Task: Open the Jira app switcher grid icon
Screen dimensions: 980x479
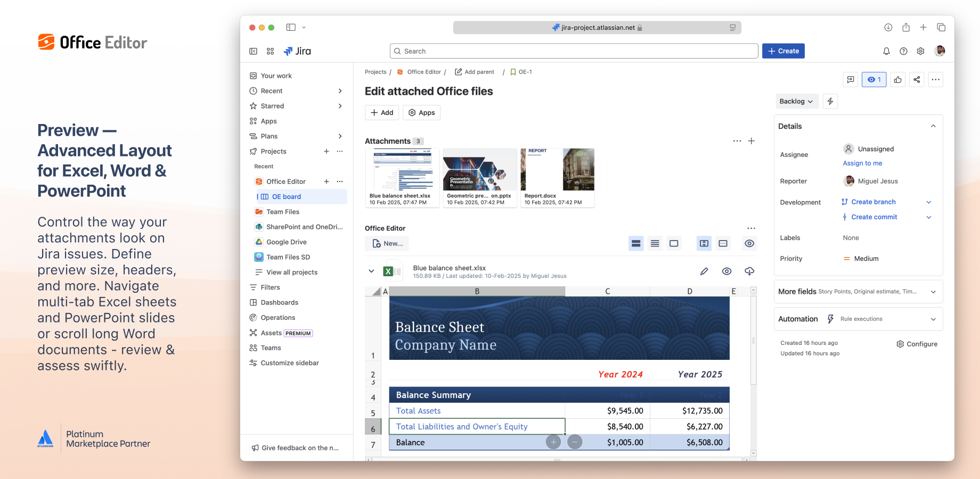Action: [270, 51]
